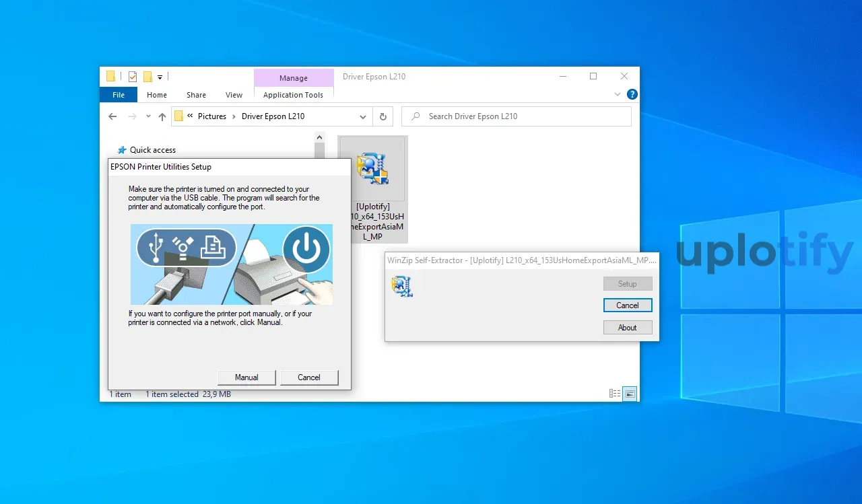Open the Application Tools tab
The height and width of the screenshot is (504, 862).
coord(294,95)
